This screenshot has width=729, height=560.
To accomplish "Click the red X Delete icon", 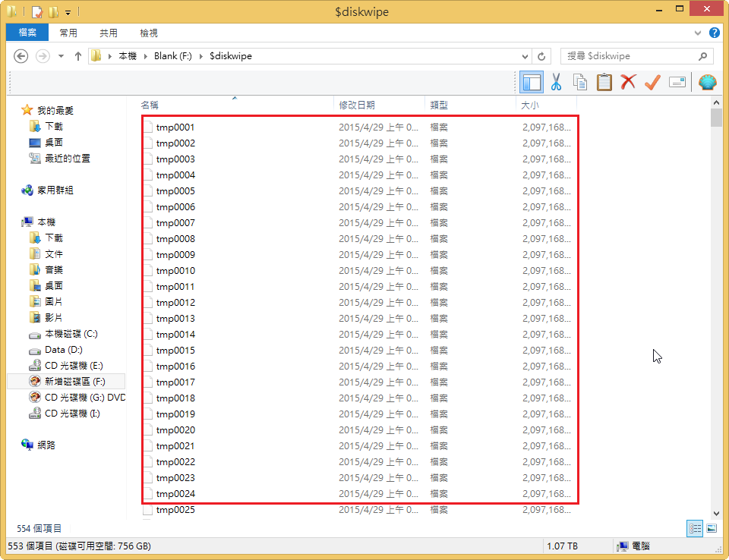I will [x=628, y=82].
